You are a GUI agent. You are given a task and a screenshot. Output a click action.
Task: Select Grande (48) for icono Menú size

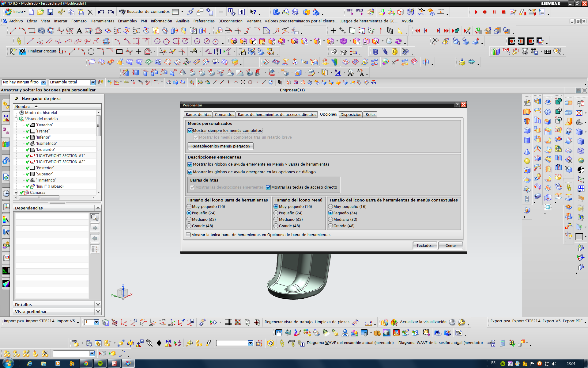[x=276, y=226]
